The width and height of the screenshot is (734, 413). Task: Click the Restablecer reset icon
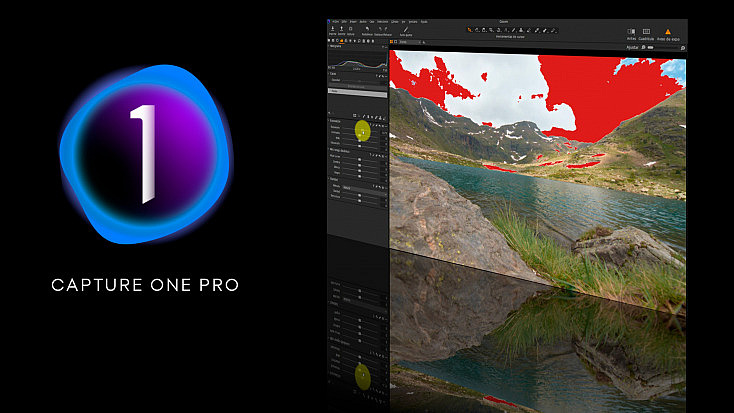click(x=367, y=29)
